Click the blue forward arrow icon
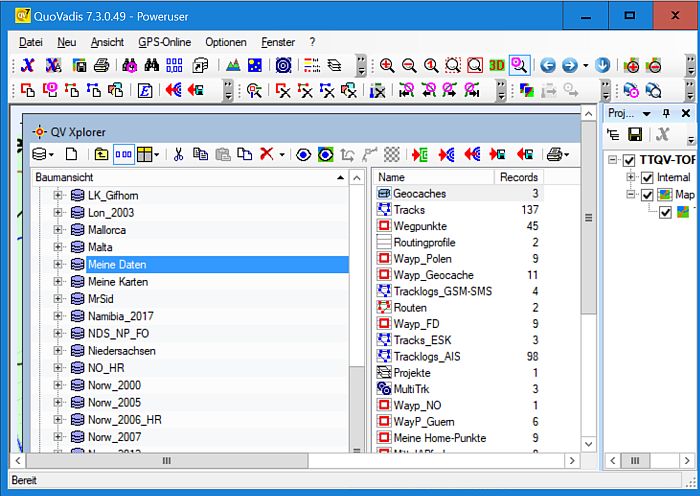The height and width of the screenshot is (496, 700). 570,66
